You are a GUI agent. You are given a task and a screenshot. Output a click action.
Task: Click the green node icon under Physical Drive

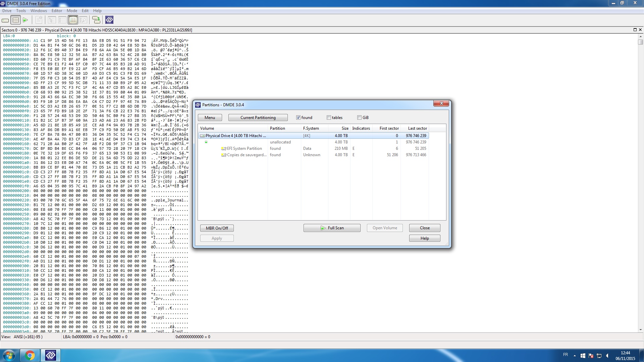pos(206,142)
